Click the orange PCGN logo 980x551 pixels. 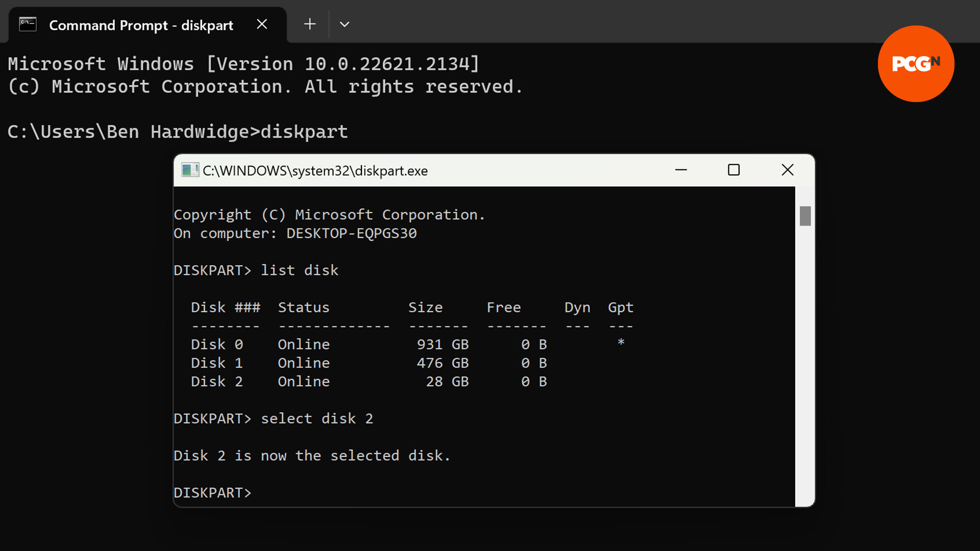(x=916, y=64)
